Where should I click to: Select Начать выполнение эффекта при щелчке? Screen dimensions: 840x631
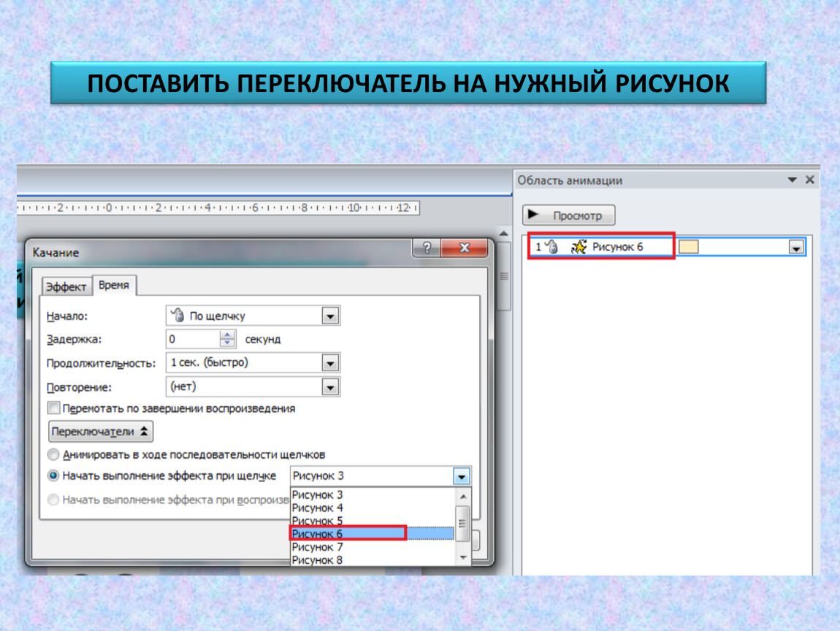pyautogui.click(x=53, y=475)
